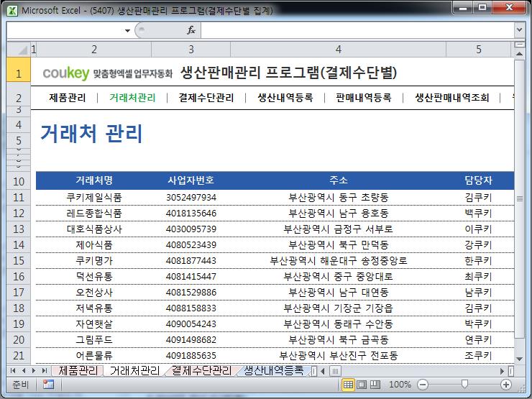This screenshot has width=532, height=399.
Task: Click the 판매내역등록 navigation link
Action: pos(364,98)
